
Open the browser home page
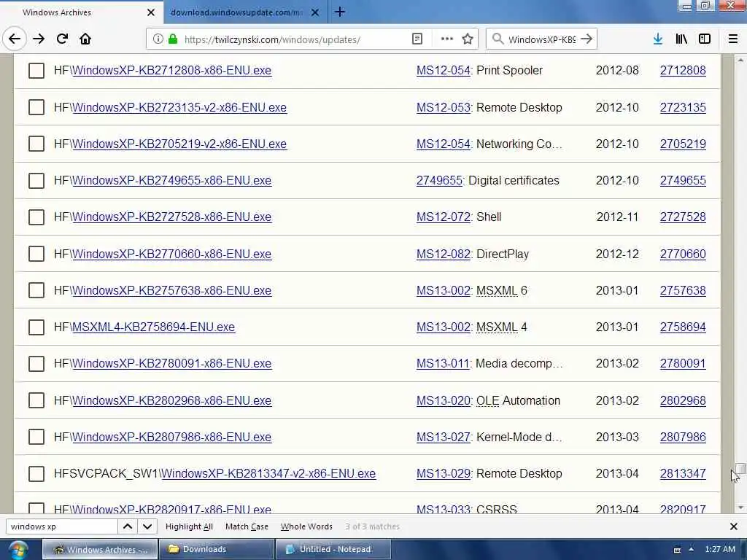pos(85,39)
